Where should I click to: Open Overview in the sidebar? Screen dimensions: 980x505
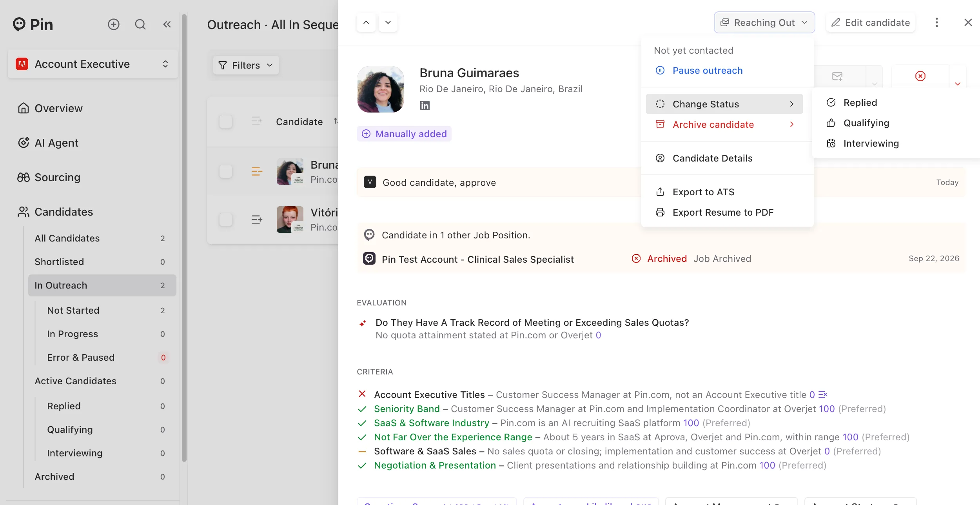tap(93, 108)
